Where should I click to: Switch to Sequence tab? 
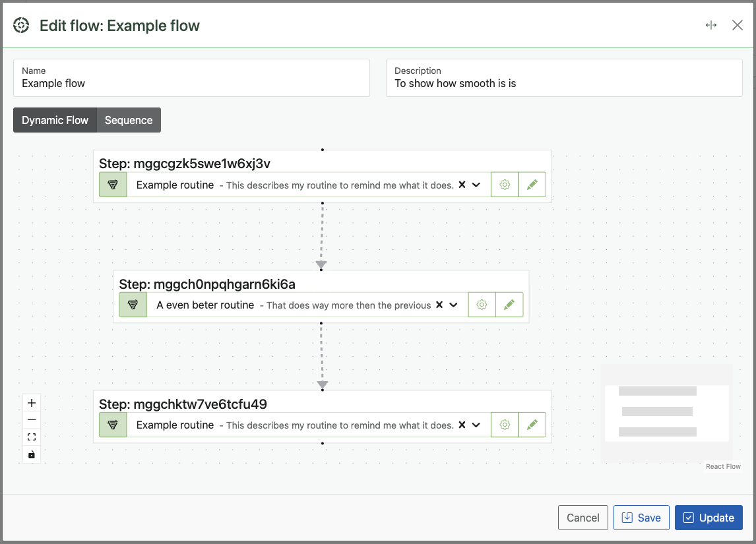coord(129,120)
